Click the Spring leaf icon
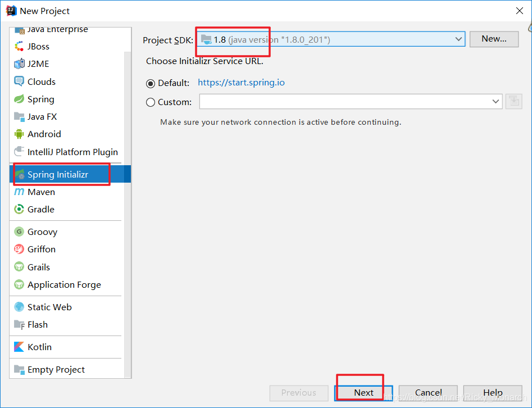The height and width of the screenshot is (408, 532). [x=19, y=99]
